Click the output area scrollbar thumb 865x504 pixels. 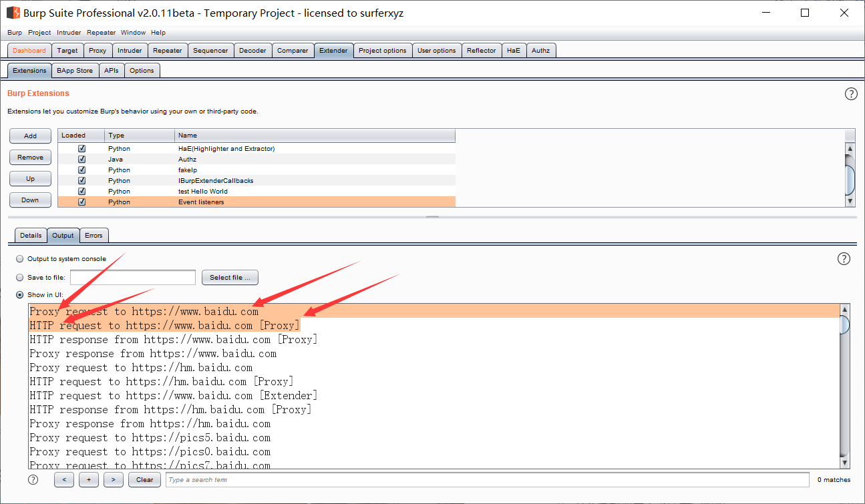tap(845, 325)
